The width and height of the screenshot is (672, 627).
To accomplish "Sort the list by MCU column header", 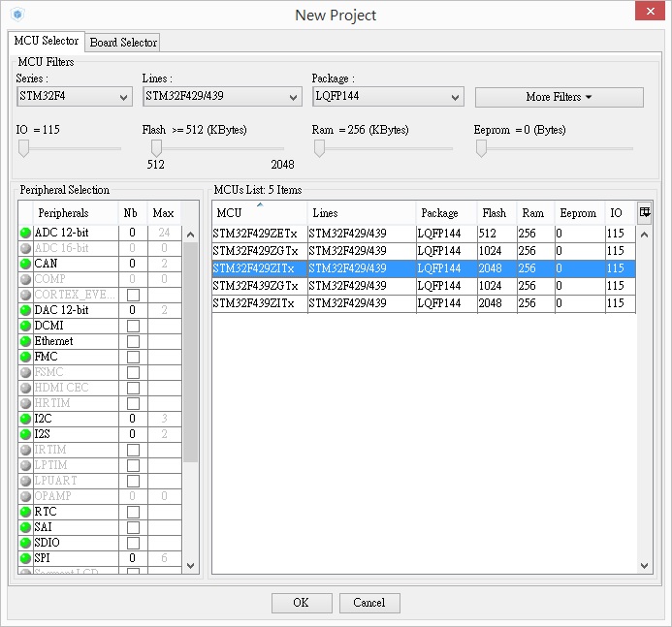I will [259, 213].
